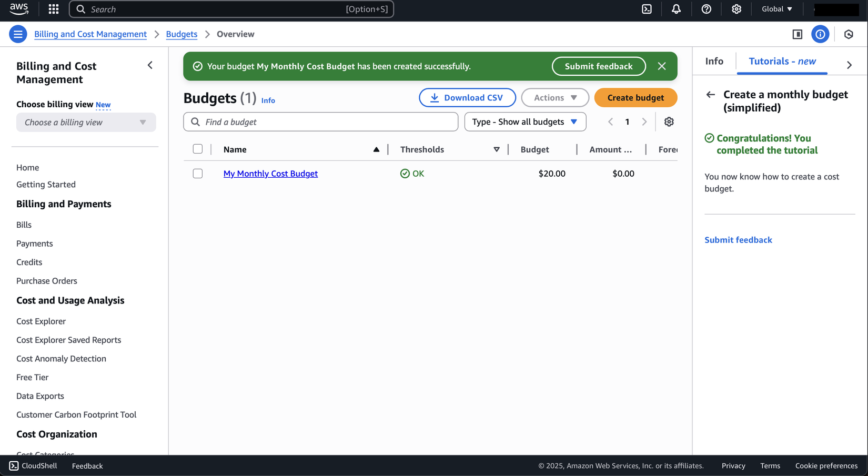868x476 pixels.
Task: Toggle the blue hamburger navigation menu
Action: coord(18,34)
